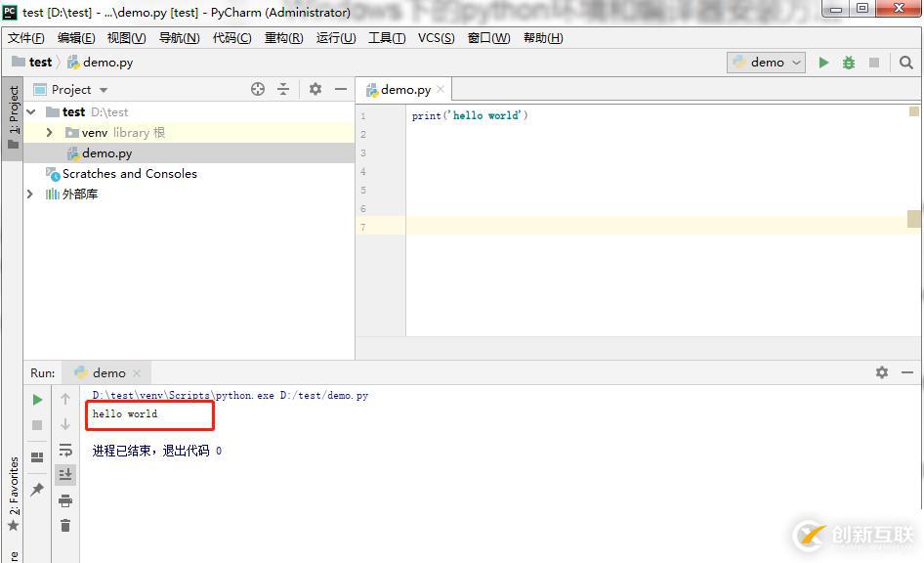Click the yellow inspection indicator at editor top-right
The width and height of the screenshot is (924, 563).
click(914, 110)
